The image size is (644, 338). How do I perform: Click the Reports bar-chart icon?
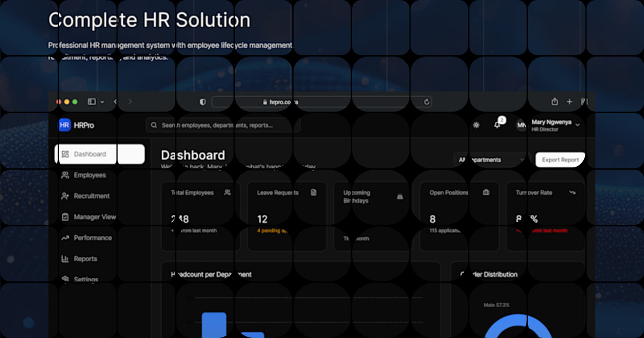click(x=65, y=259)
